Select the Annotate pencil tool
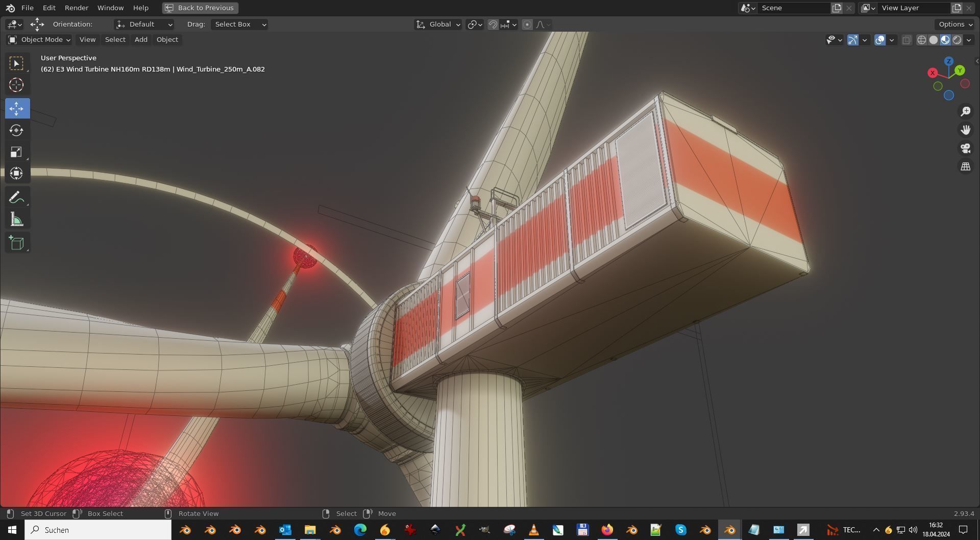This screenshot has height=540, width=980. tap(17, 197)
